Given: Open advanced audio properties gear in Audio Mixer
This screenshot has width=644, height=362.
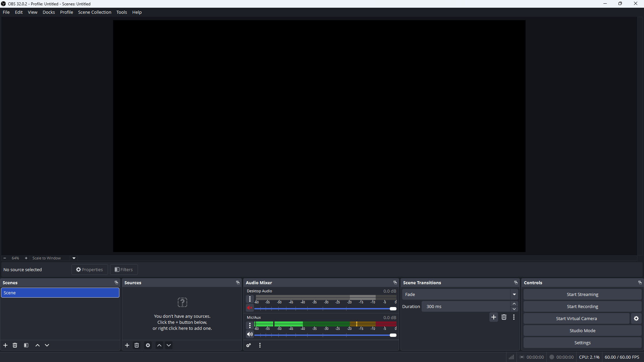Looking at the screenshot, I should 249,345.
